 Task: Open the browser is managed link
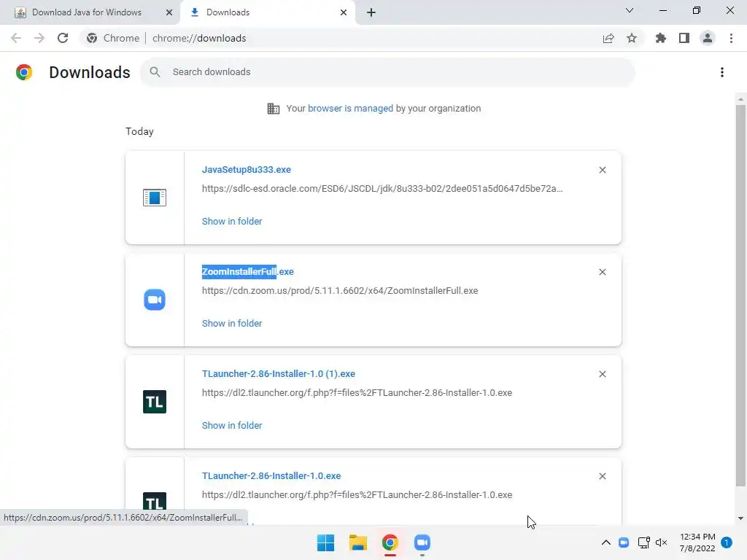click(351, 109)
